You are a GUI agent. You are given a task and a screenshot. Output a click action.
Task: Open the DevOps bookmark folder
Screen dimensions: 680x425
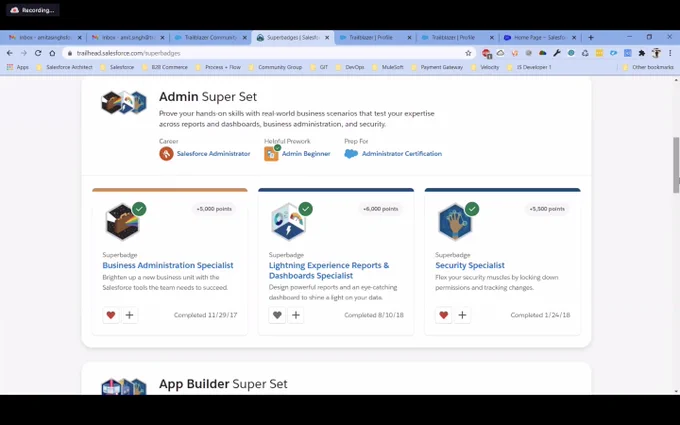(350, 67)
